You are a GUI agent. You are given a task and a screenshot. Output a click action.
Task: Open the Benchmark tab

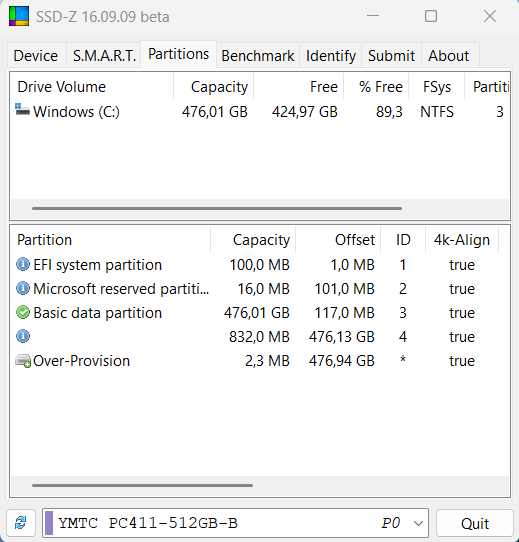click(x=258, y=55)
